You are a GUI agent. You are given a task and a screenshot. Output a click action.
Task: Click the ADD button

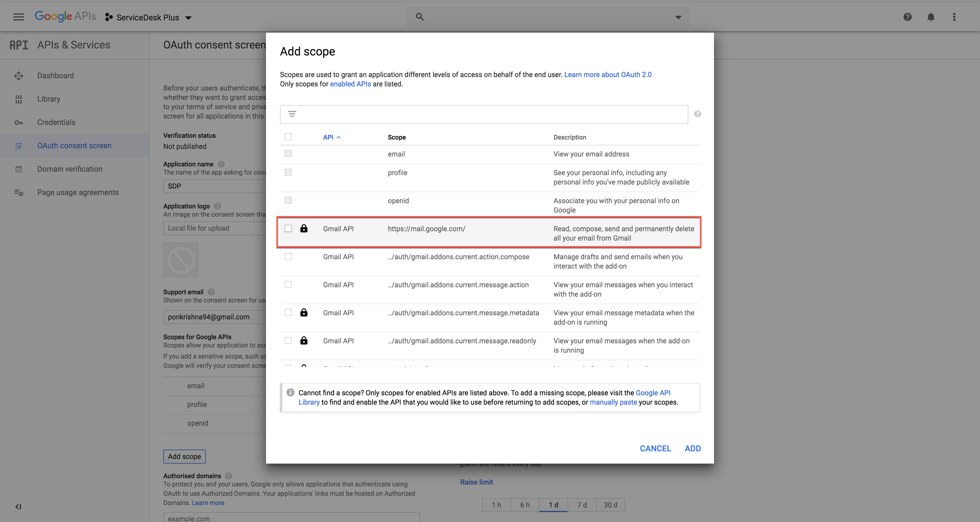click(692, 448)
